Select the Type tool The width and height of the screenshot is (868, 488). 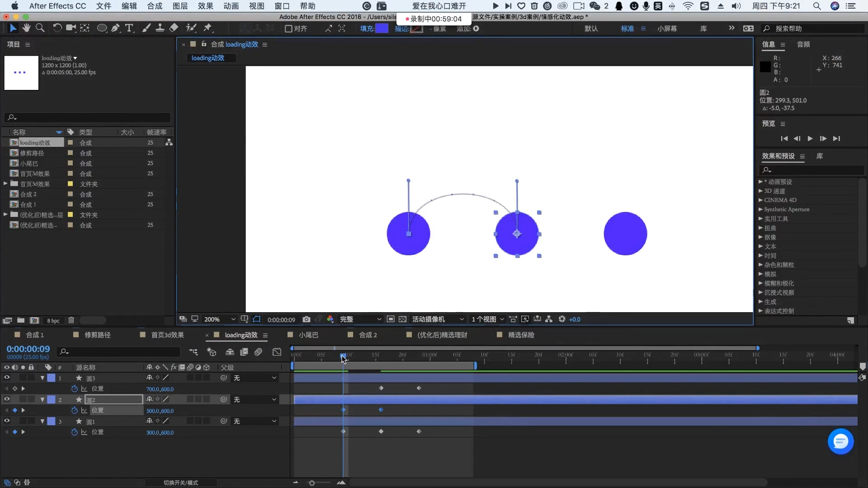[129, 28]
